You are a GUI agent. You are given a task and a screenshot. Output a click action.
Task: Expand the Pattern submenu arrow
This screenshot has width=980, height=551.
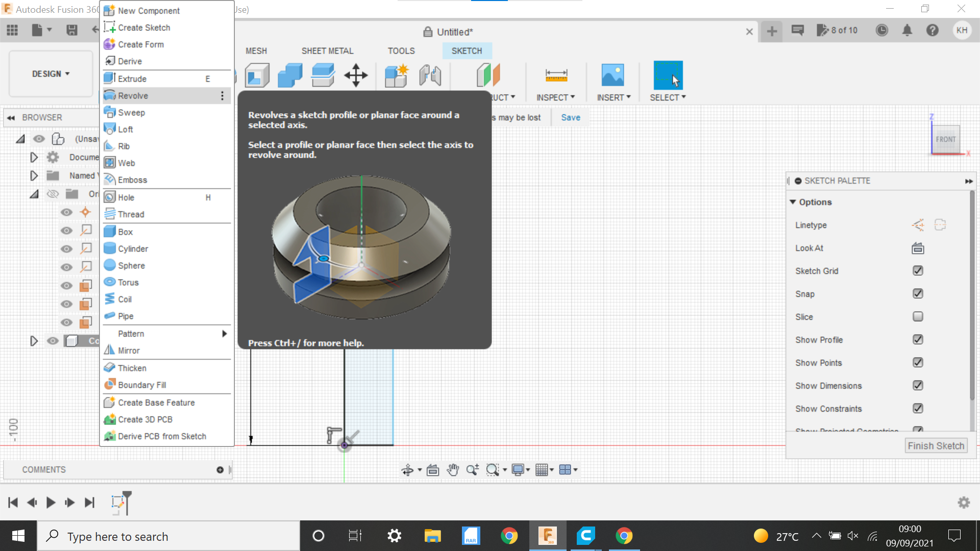click(224, 334)
